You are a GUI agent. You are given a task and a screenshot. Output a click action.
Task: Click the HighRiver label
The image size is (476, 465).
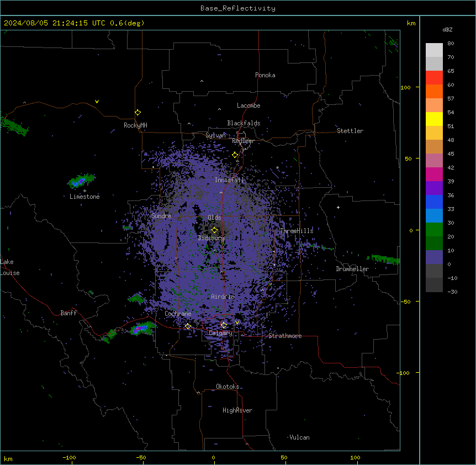237,410
